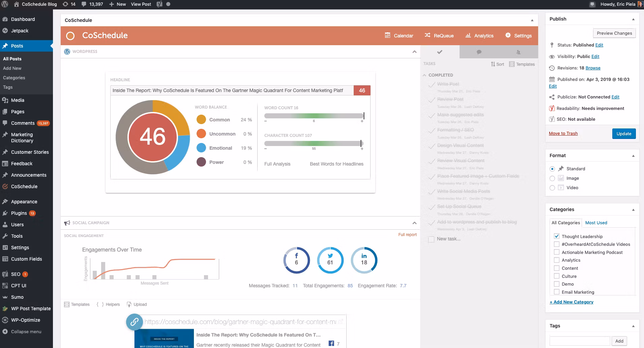Viewport: 644px width, 348px height.
Task: Open Helpers in the social message toolbar
Action: [109, 304]
